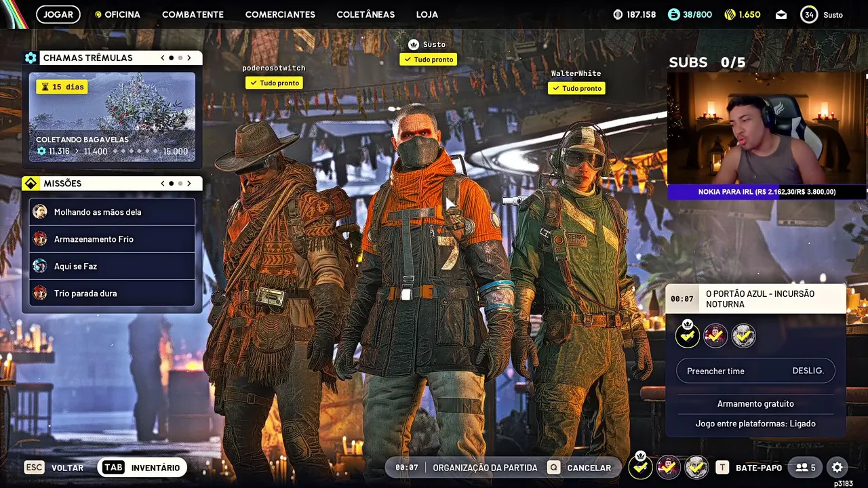Toggle Preencher time setting
Screen dimensions: 868x488
(x=755, y=371)
